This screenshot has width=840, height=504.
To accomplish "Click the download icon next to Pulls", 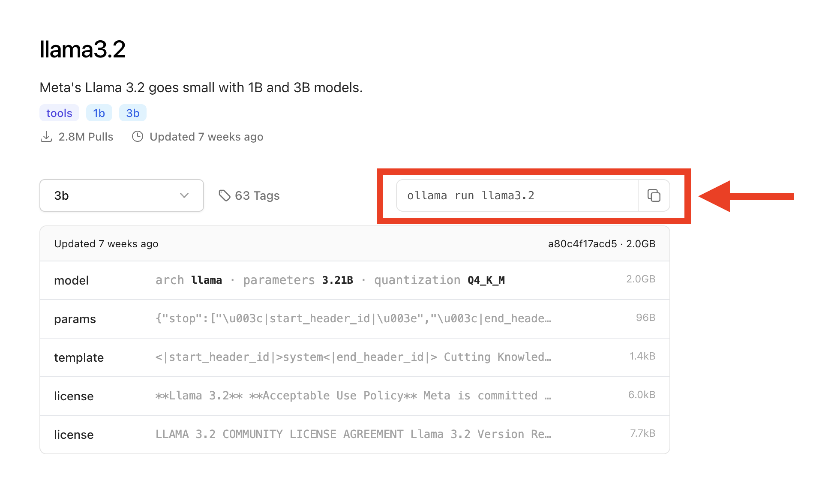I will [x=46, y=137].
